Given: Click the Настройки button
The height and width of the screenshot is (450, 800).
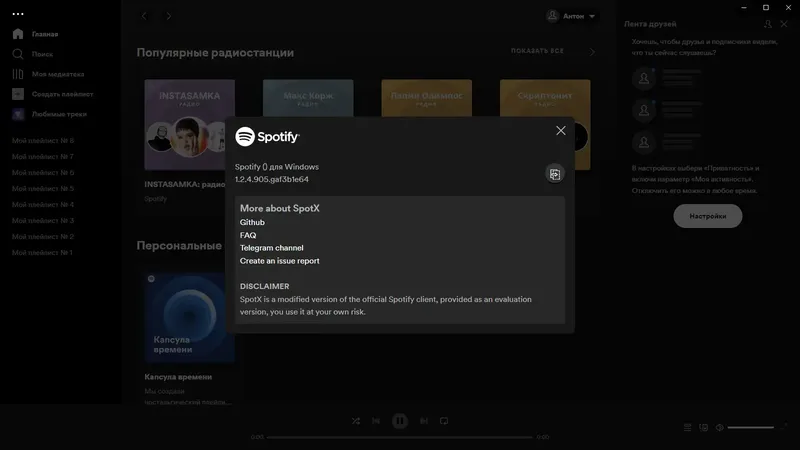Looking at the screenshot, I should (x=708, y=216).
